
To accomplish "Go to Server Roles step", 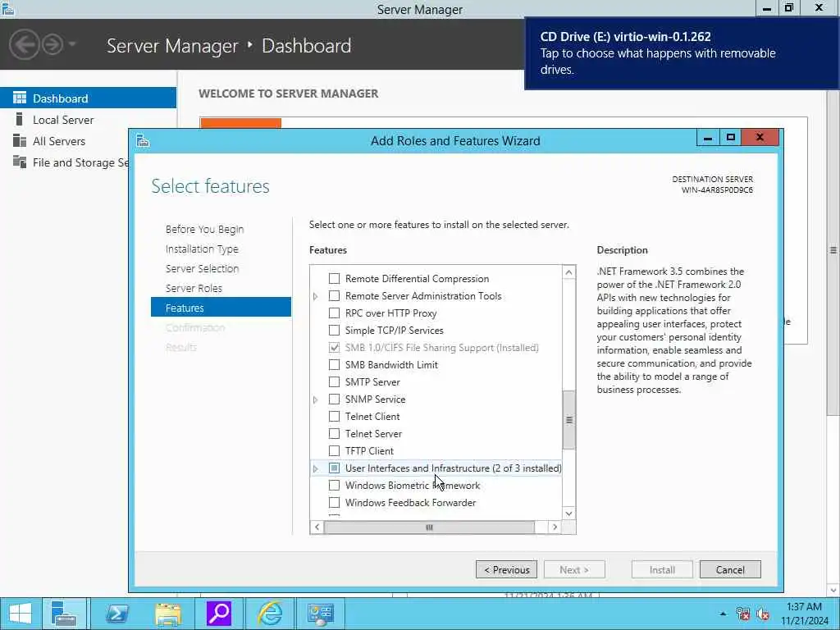I will (x=194, y=288).
